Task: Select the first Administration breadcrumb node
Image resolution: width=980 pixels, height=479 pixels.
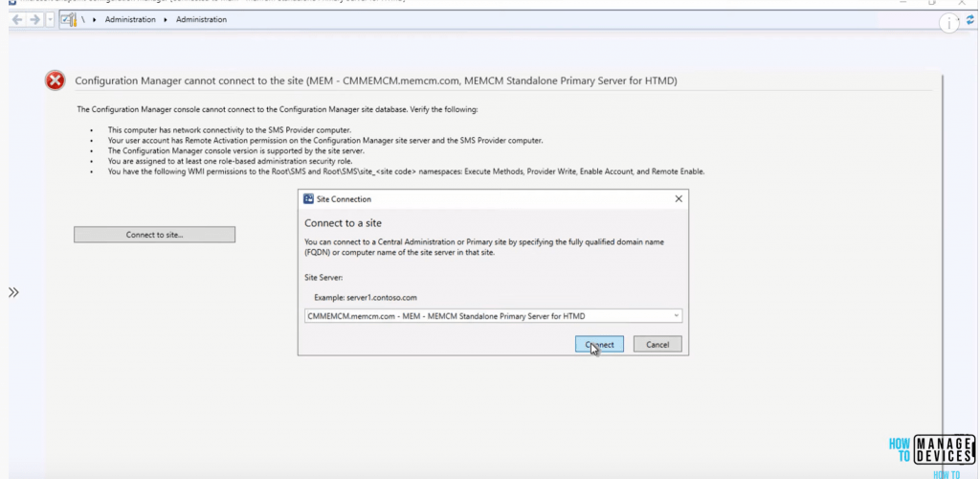Action: [130, 20]
